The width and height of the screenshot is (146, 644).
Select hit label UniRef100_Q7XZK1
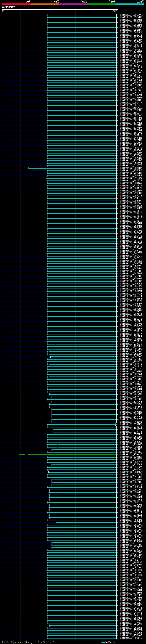[131, 424]
